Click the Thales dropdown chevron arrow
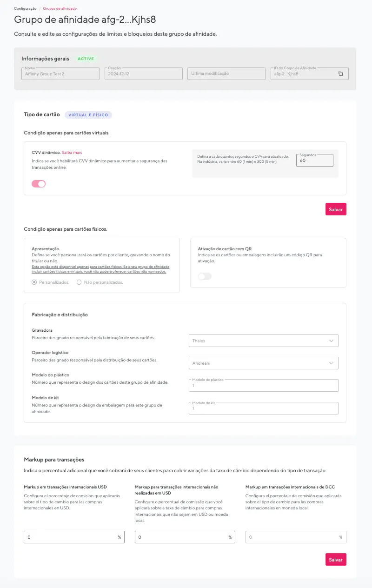Screen dimensions: 372x588 click(x=332, y=341)
